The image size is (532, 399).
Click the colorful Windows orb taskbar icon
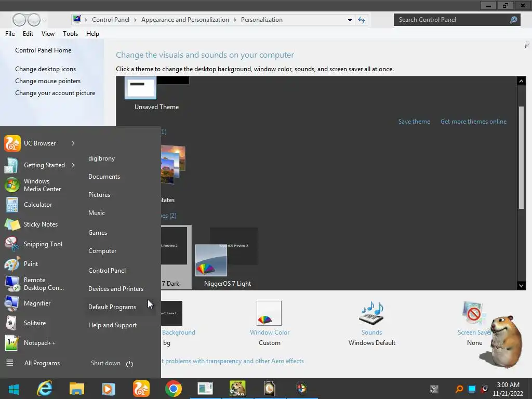pyautogui.click(x=302, y=388)
